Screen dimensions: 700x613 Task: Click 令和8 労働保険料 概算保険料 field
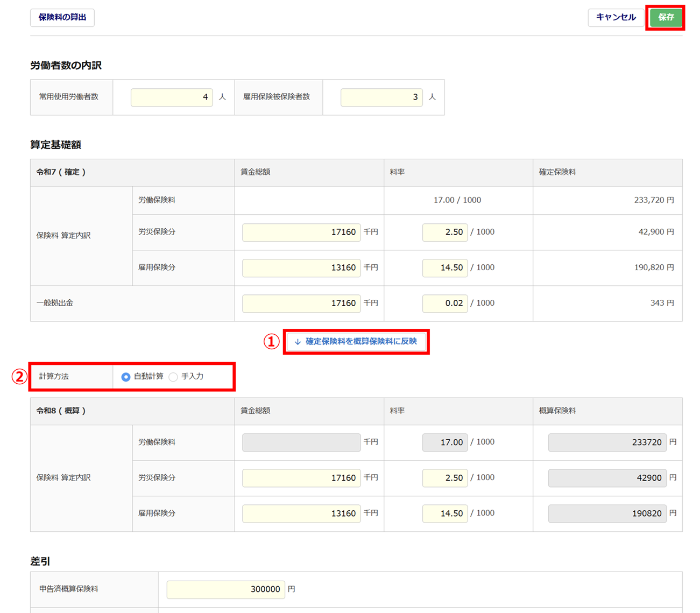point(607,442)
